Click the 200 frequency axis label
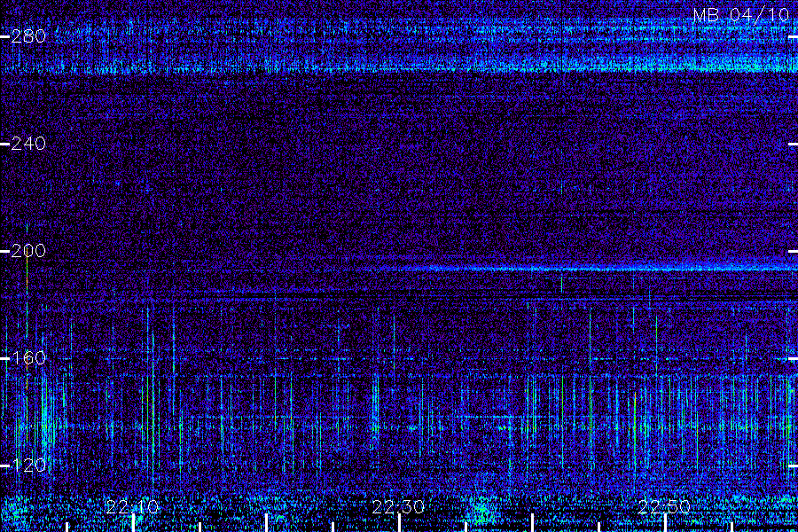 pos(28,250)
